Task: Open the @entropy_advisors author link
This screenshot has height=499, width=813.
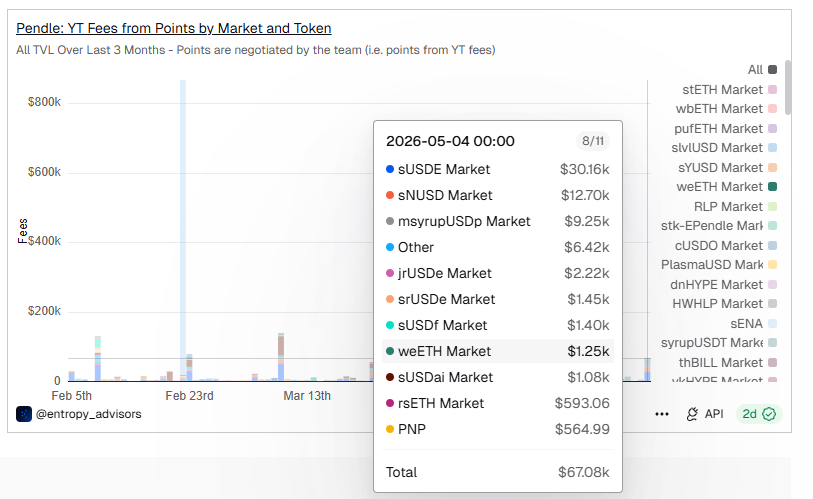Action: (89, 414)
